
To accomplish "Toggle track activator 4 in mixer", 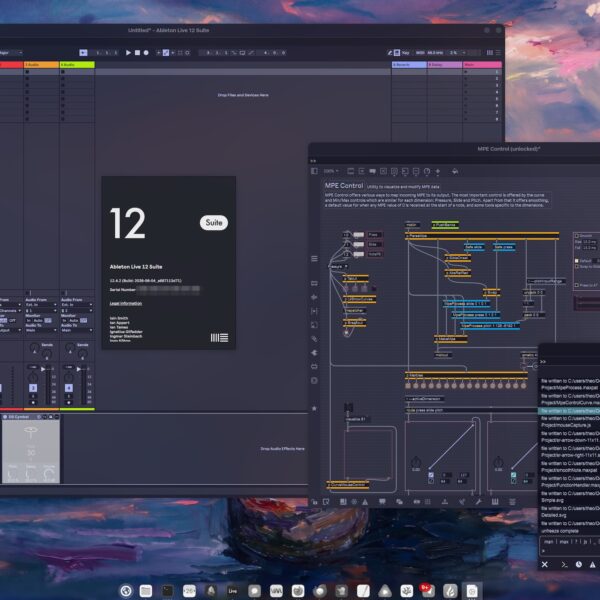I will (x=68, y=388).
